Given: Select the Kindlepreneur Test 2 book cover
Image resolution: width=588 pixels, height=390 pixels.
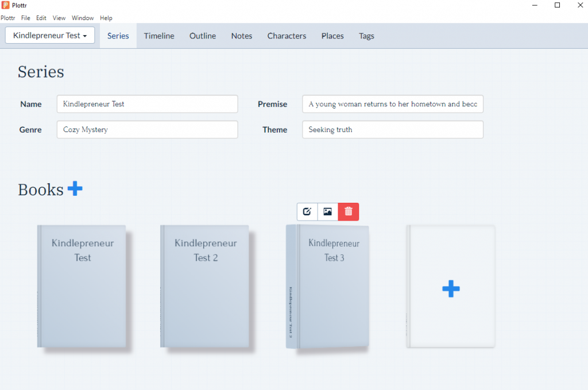Looking at the screenshot, I should (x=204, y=286).
